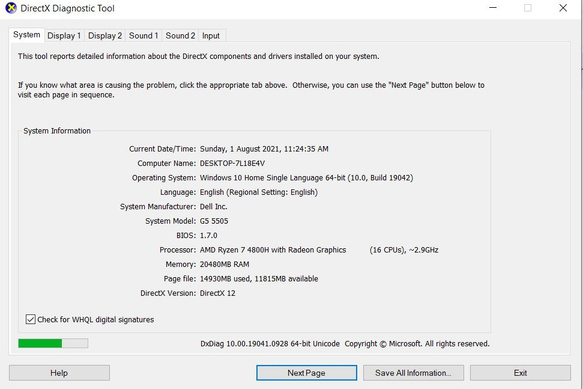Click the Processor label
The height and width of the screenshot is (389, 583).
(178, 250)
